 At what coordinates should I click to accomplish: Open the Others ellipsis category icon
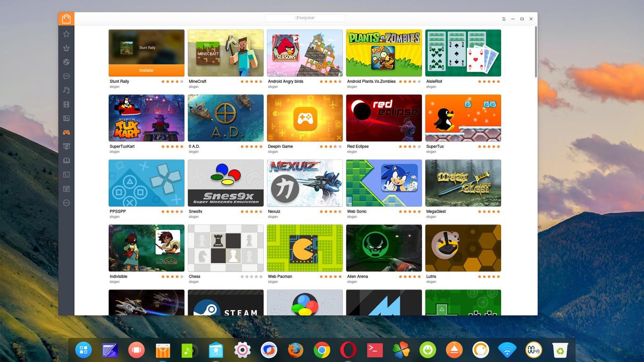tap(67, 203)
